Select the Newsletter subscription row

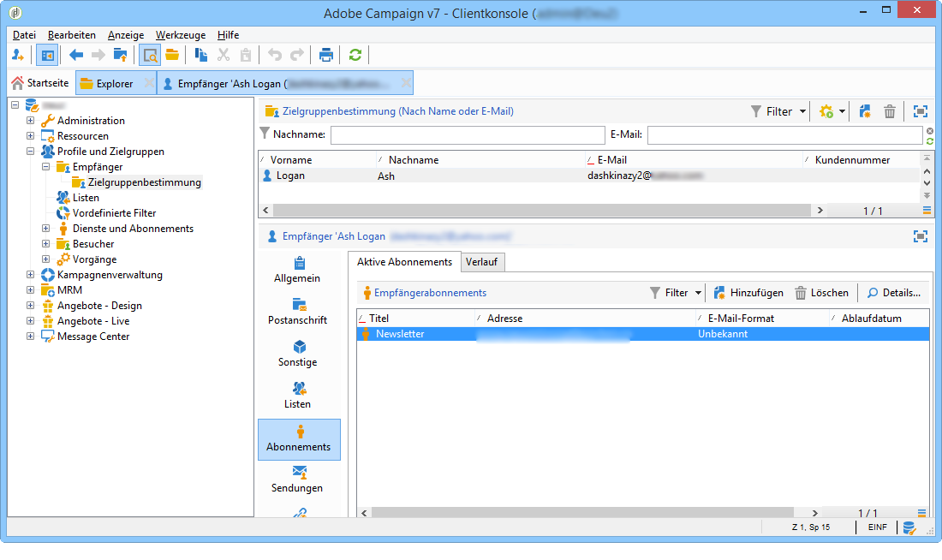click(643, 334)
